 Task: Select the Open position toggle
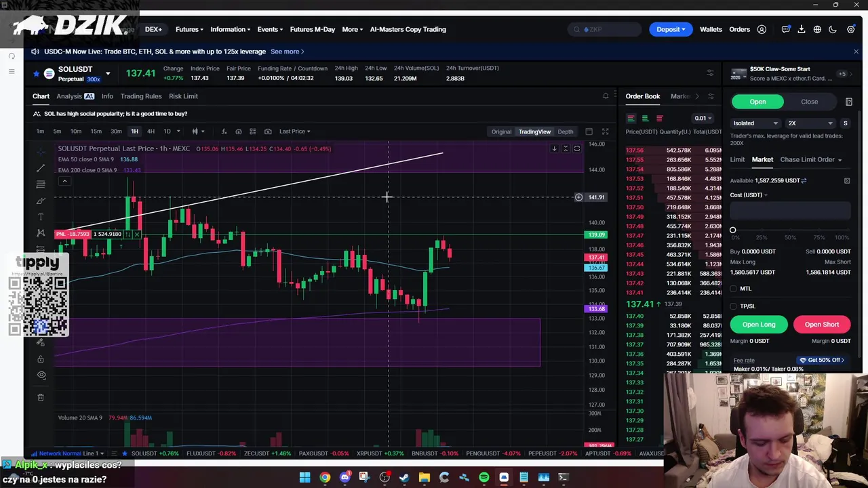coord(757,102)
